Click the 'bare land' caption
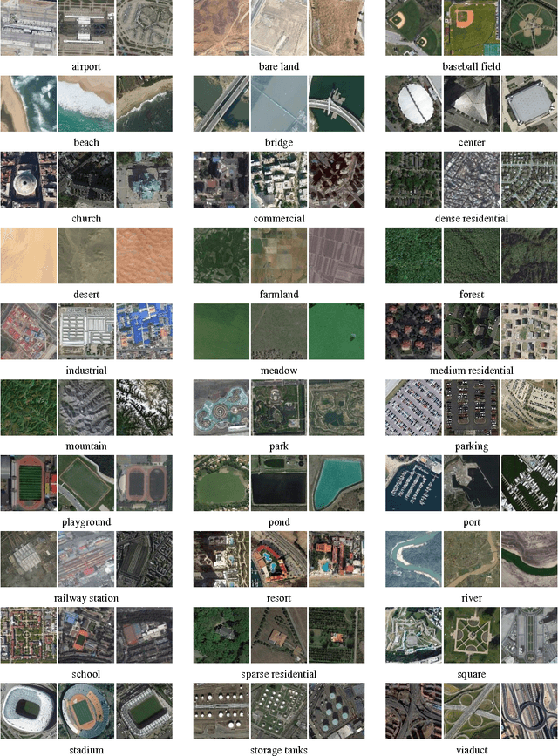 279,66
